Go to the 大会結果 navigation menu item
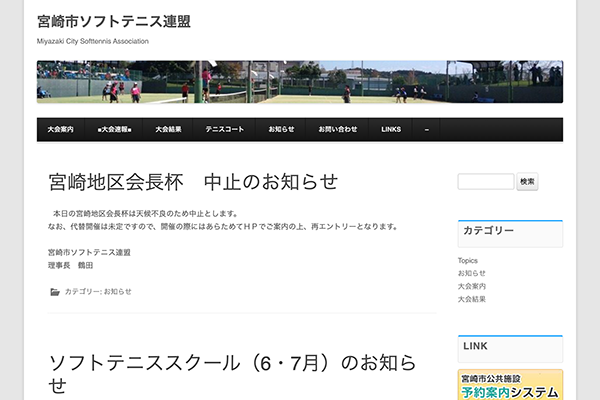Screen dimensions: 600x400 point(169,130)
